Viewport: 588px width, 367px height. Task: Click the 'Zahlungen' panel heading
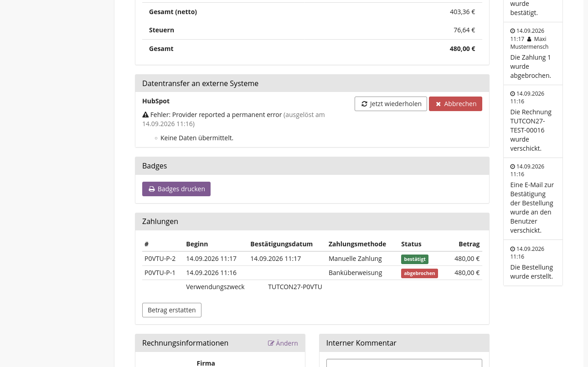pyautogui.click(x=160, y=222)
